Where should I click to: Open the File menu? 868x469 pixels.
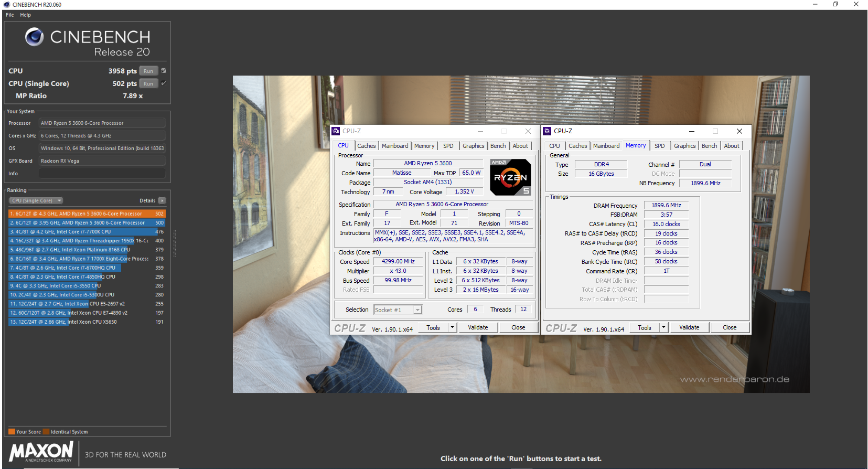pyautogui.click(x=9, y=15)
